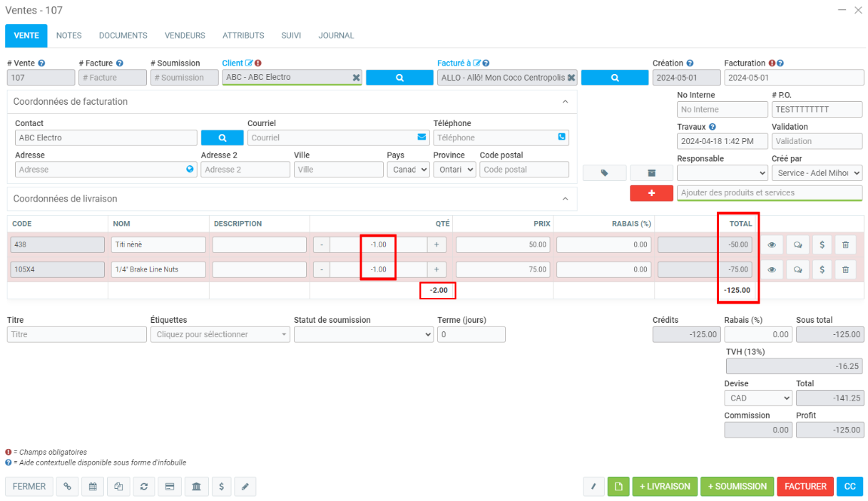868x501 pixels.
Task: Toggle eye icon on Brake Line Nuts row
Action: pos(771,269)
